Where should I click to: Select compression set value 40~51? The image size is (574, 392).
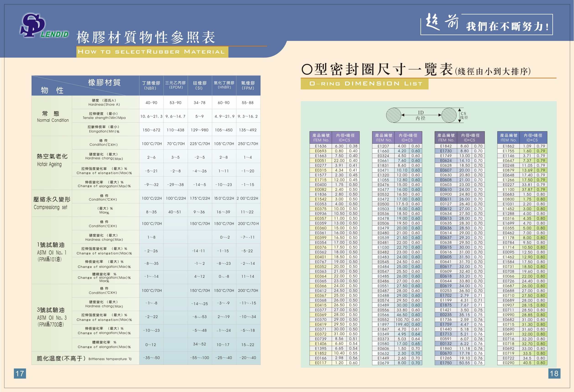tap(175, 212)
